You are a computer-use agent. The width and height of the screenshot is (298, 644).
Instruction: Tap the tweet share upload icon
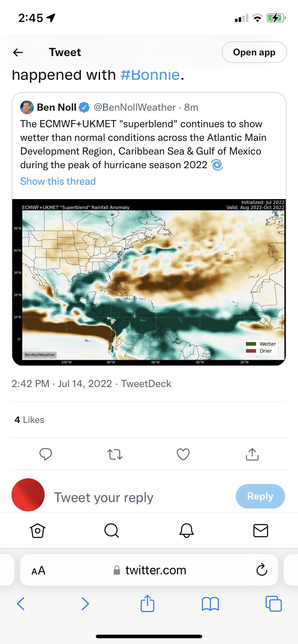252,454
